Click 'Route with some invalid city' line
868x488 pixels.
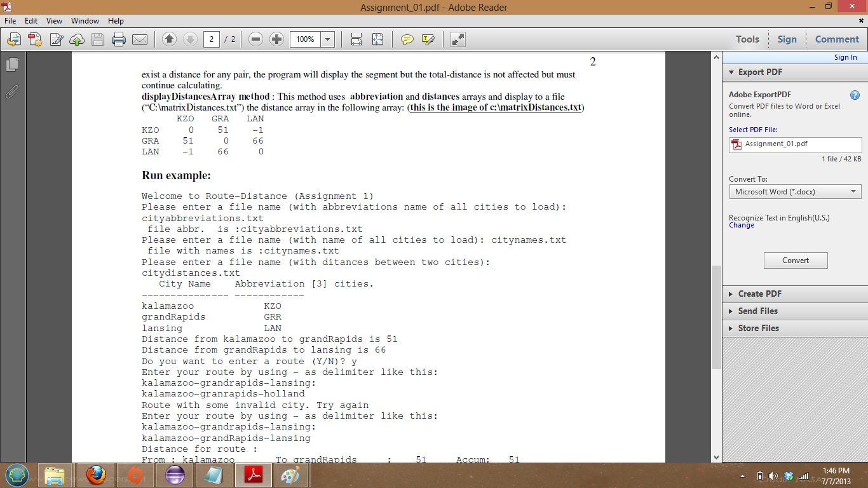[255, 405]
